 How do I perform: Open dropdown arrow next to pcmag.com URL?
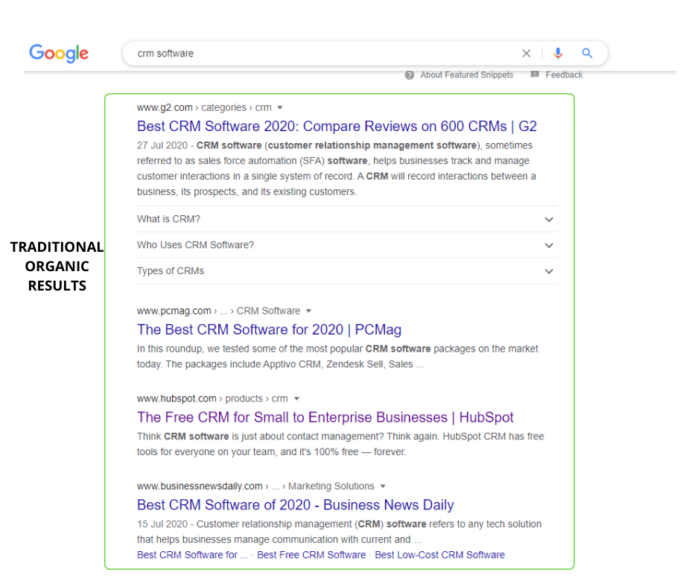click(308, 311)
